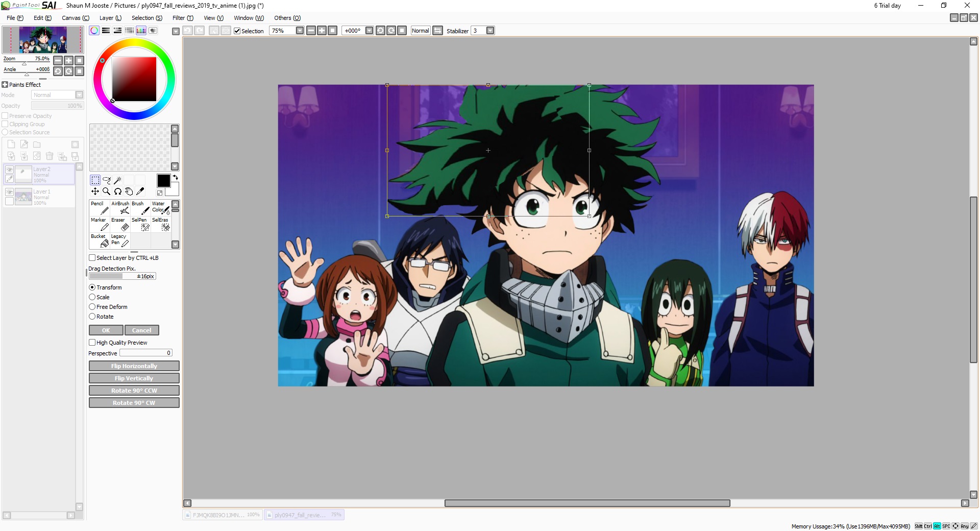The width and height of the screenshot is (980, 531).
Task: Switch to the FJMQK8BI9O1JMN document tab
Action: 223,515
